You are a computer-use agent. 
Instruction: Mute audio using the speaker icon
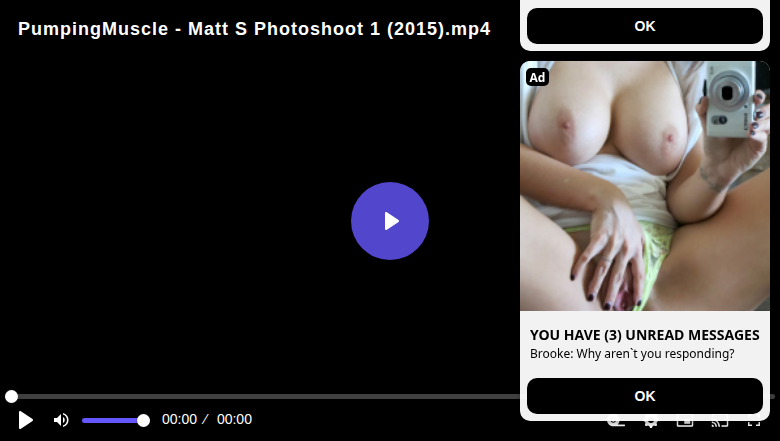point(61,420)
